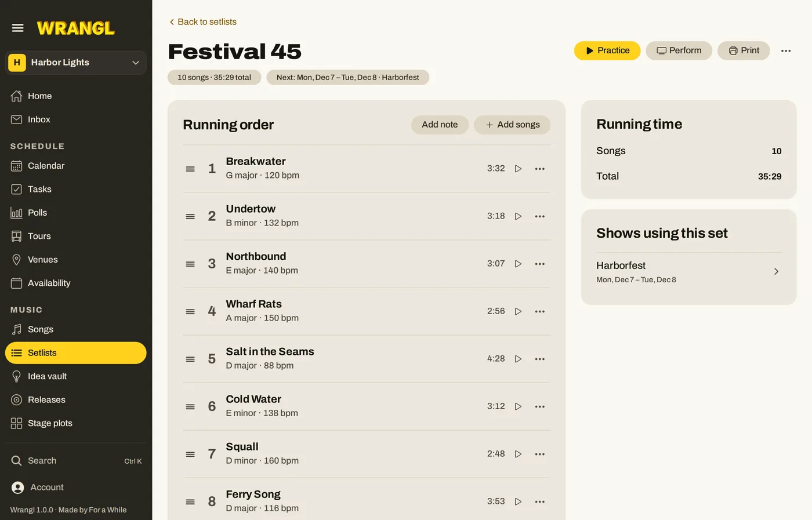The height and width of the screenshot is (520, 812).
Task: Open the Account menu
Action: [76, 488]
